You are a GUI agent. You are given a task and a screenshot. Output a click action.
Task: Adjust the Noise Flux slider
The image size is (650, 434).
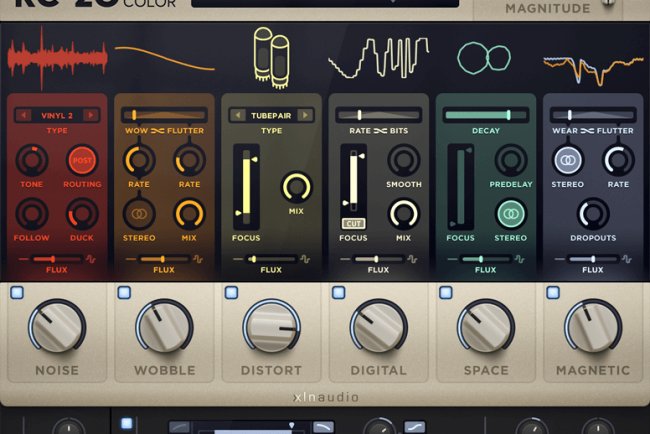click(57, 259)
